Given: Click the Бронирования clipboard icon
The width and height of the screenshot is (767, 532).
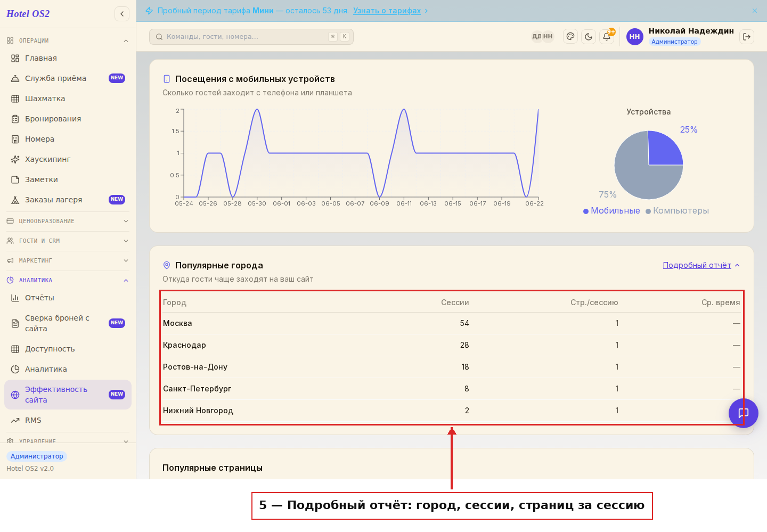Looking at the screenshot, I should [x=15, y=119].
